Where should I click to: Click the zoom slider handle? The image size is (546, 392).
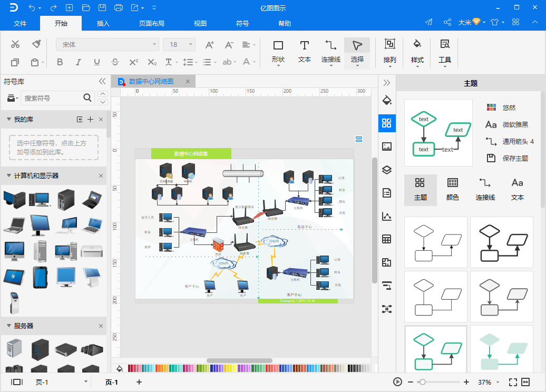(422, 382)
